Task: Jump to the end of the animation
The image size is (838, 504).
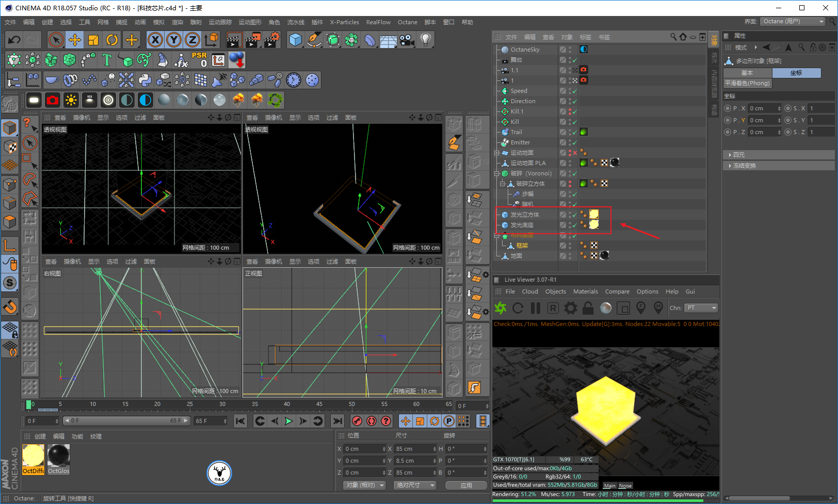Action: pos(337,421)
